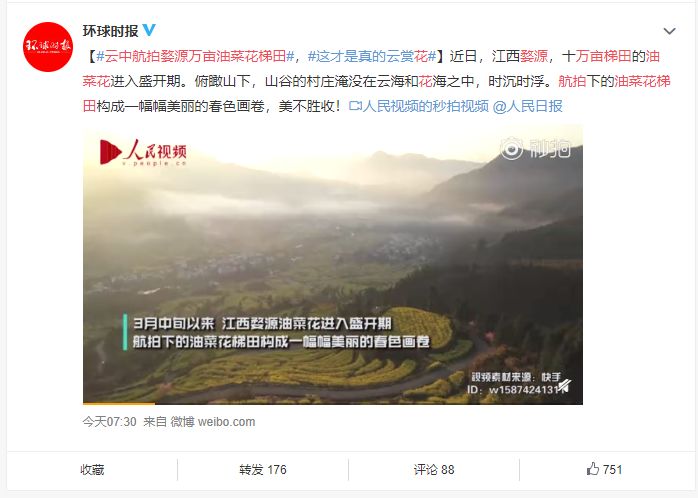698x498 pixels.
Task: Open hashtag #这才是真的云赏花#
Action: [x=372, y=56]
